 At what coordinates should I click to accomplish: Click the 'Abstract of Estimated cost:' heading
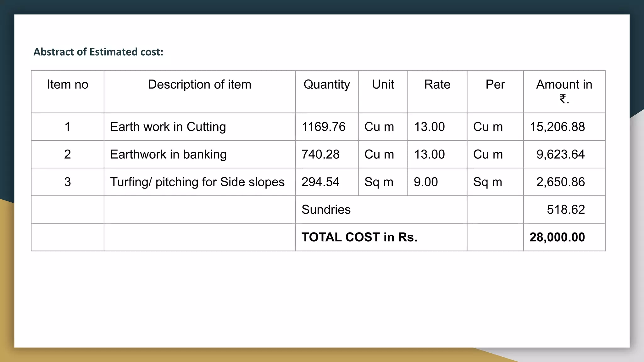point(98,52)
